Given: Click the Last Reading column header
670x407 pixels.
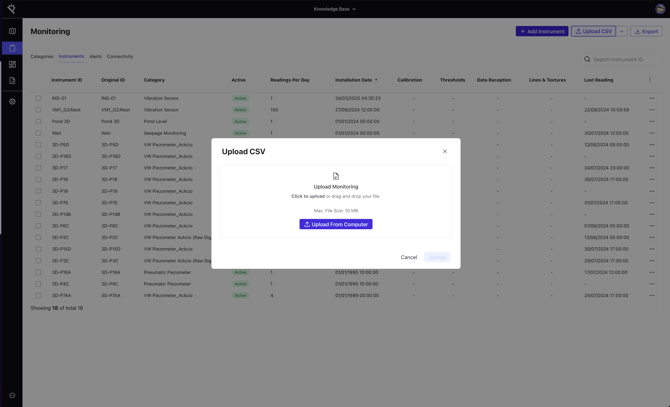Looking at the screenshot, I should click(x=598, y=80).
